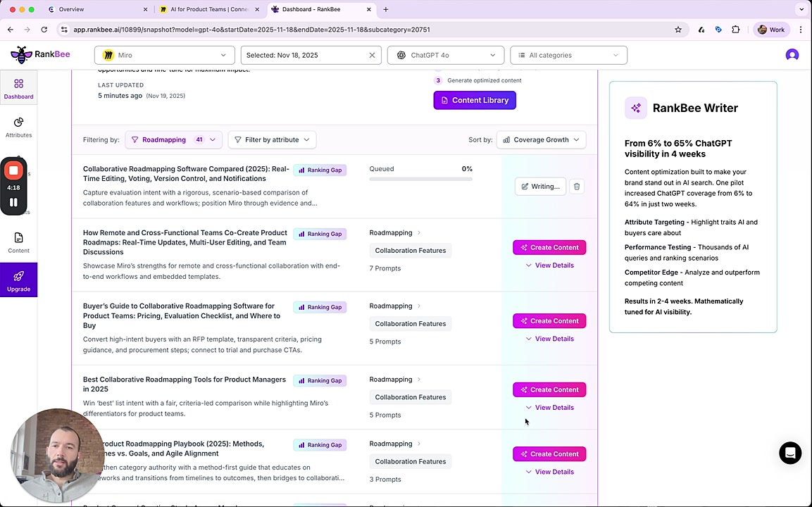Open the All categories dropdown
The height and width of the screenshot is (507, 812).
click(568, 55)
